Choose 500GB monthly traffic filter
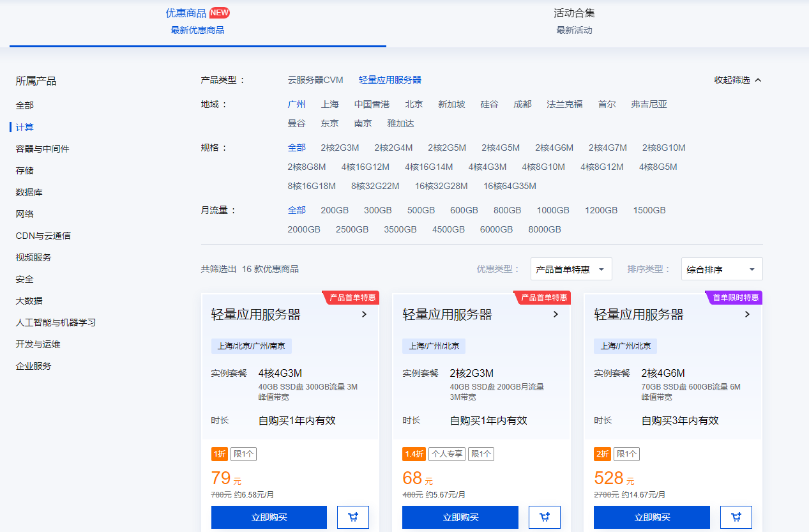This screenshot has height=532, width=809. pyautogui.click(x=421, y=210)
